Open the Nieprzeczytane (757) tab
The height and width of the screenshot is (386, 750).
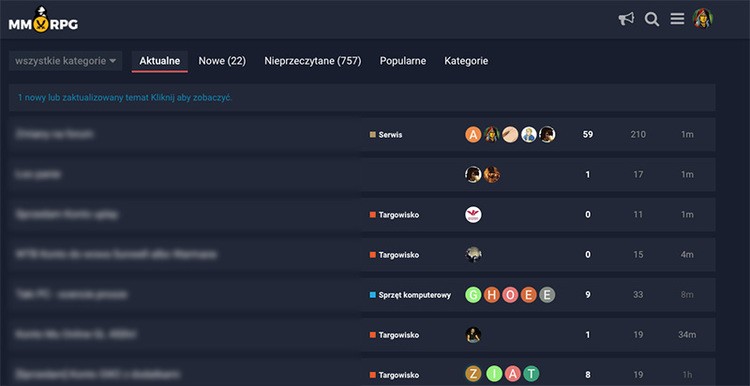point(313,61)
